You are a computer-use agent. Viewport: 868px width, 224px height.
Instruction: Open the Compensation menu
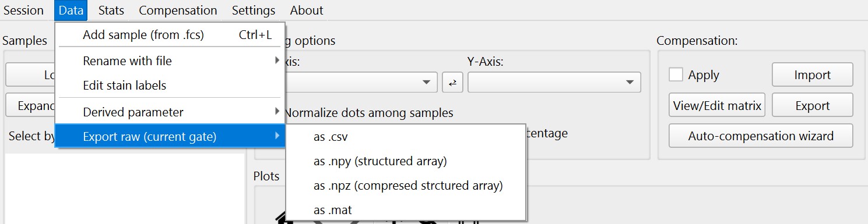click(178, 10)
